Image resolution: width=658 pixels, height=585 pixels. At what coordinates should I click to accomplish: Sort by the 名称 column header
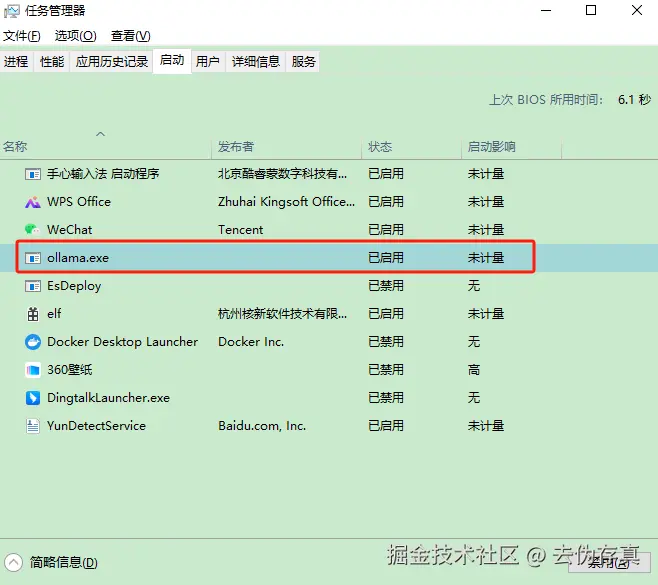tap(105, 146)
